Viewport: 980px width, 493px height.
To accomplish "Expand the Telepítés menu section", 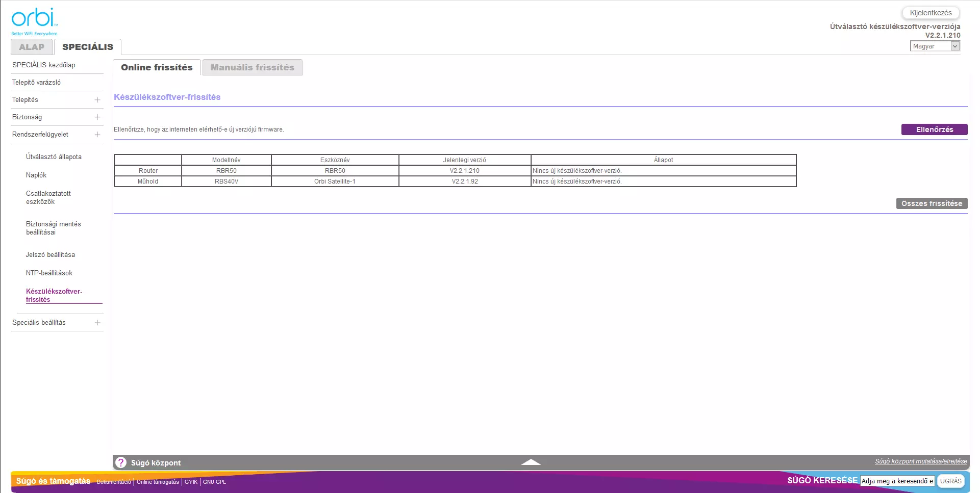I will click(x=97, y=100).
